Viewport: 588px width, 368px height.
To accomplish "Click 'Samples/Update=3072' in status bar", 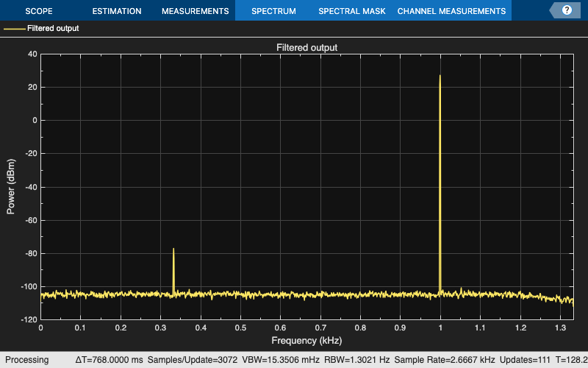I will click(x=193, y=360).
